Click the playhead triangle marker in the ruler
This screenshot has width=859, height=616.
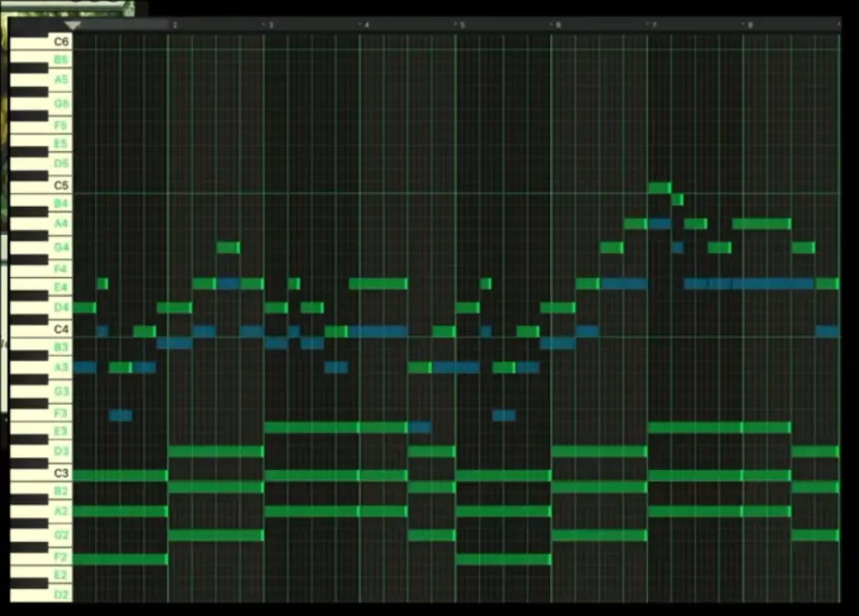tap(73, 26)
